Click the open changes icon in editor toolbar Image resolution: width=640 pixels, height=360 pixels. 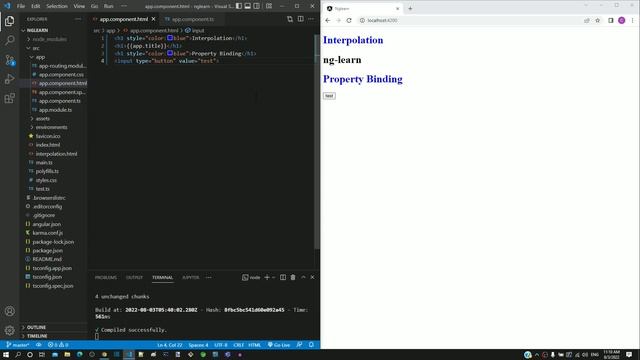point(290,19)
